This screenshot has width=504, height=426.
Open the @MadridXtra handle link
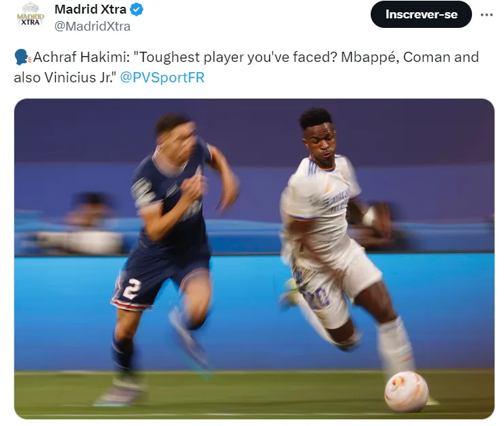coord(93,27)
